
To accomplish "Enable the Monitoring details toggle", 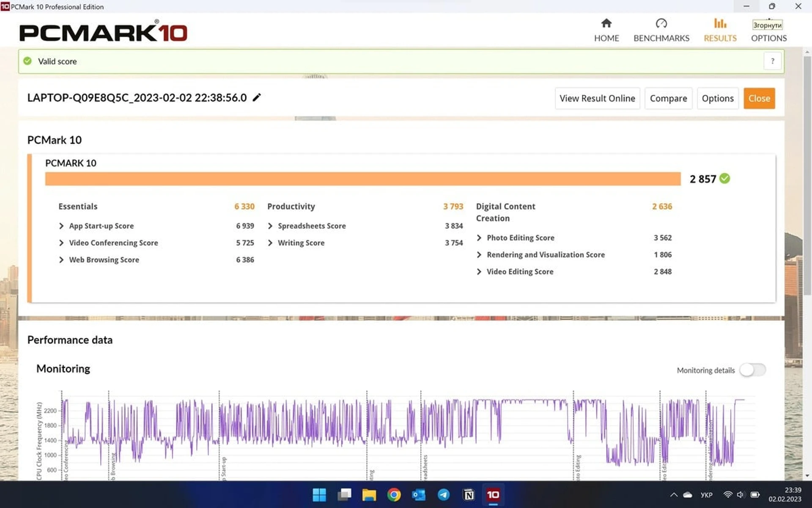I will tap(752, 370).
